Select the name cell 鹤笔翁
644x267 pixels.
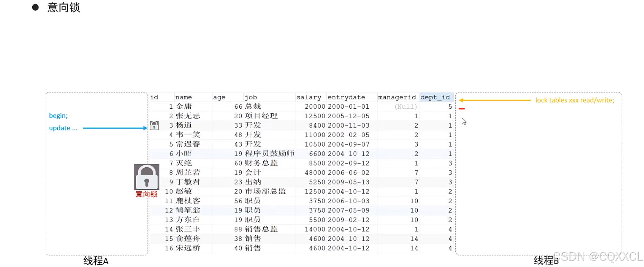(188, 210)
